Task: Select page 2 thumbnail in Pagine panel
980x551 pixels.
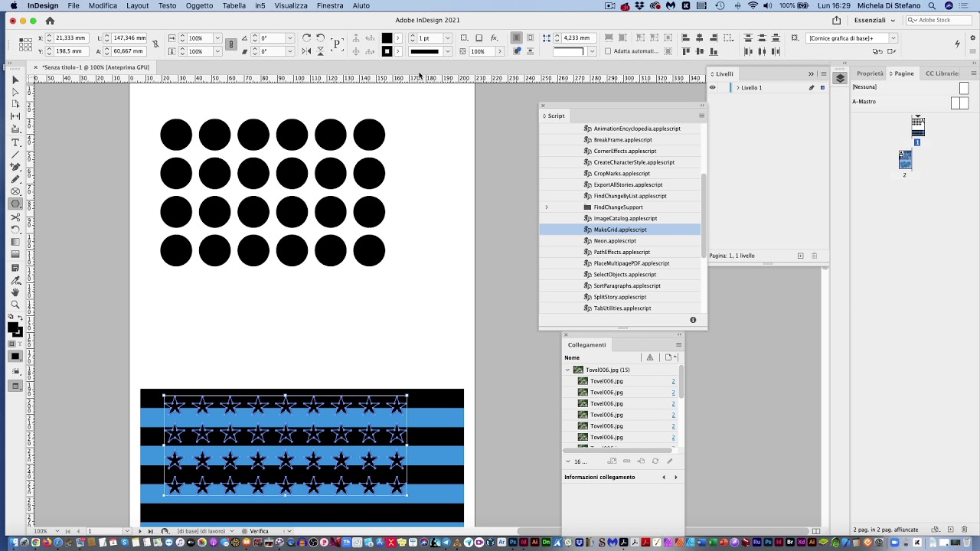Action: click(x=905, y=159)
